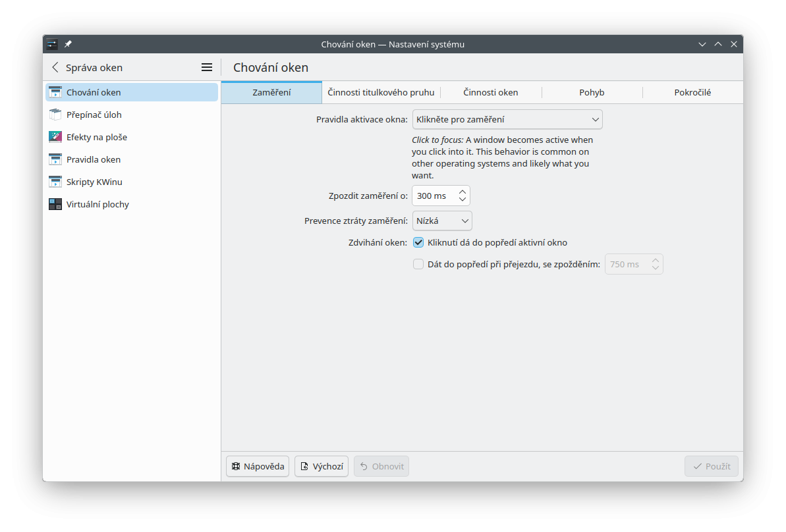Open Přepínač úloh via its icon
This screenshot has height=532, width=786.
55,115
